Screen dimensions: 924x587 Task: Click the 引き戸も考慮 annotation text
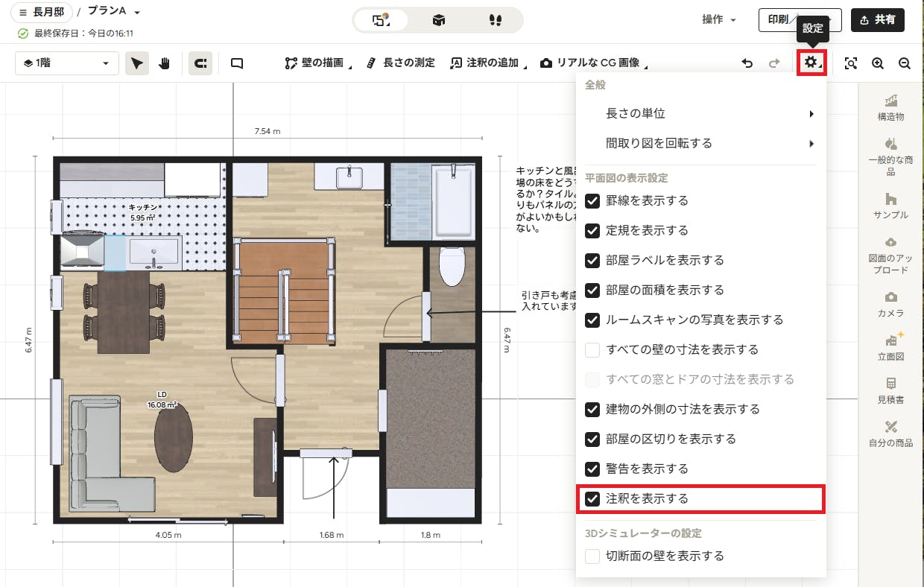[x=549, y=300]
